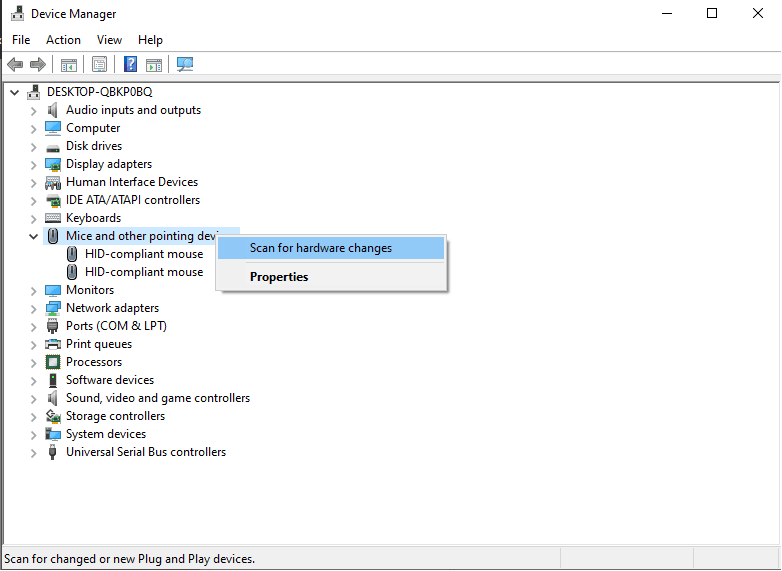The width and height of the screenshot is (782, 571).
Task: Collapse the DESKTOP-QBKP0BQ root node
Action: pyautogui.click(x=14, y=92)
